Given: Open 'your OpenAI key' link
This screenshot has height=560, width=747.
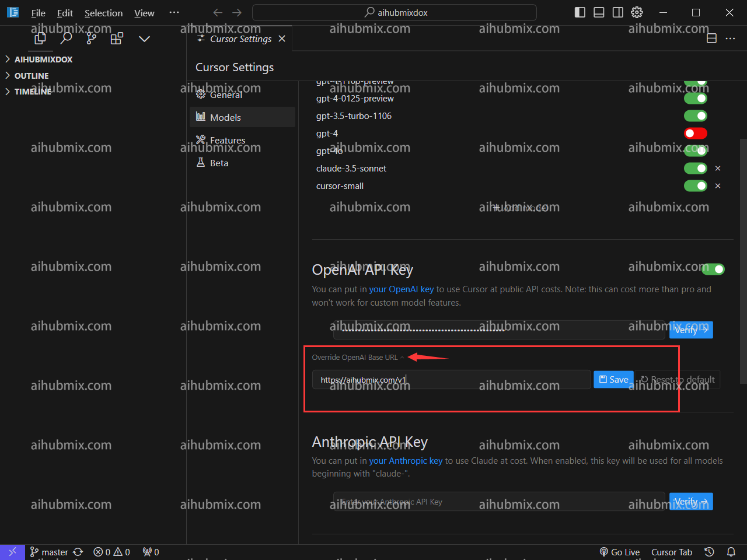Looking at the screenshot, I should [x=402, y=289].
